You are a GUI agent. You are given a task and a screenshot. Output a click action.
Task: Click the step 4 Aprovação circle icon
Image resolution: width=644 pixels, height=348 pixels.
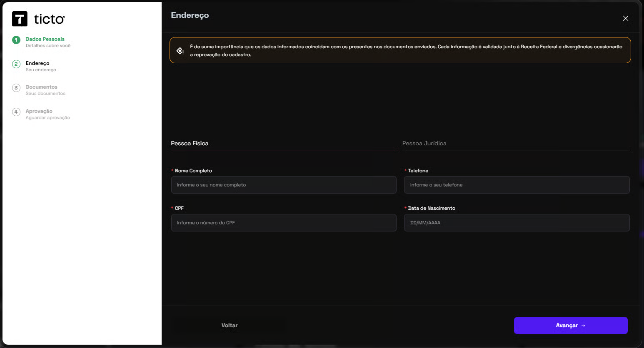pyautogui.click(x=16, y=112)
